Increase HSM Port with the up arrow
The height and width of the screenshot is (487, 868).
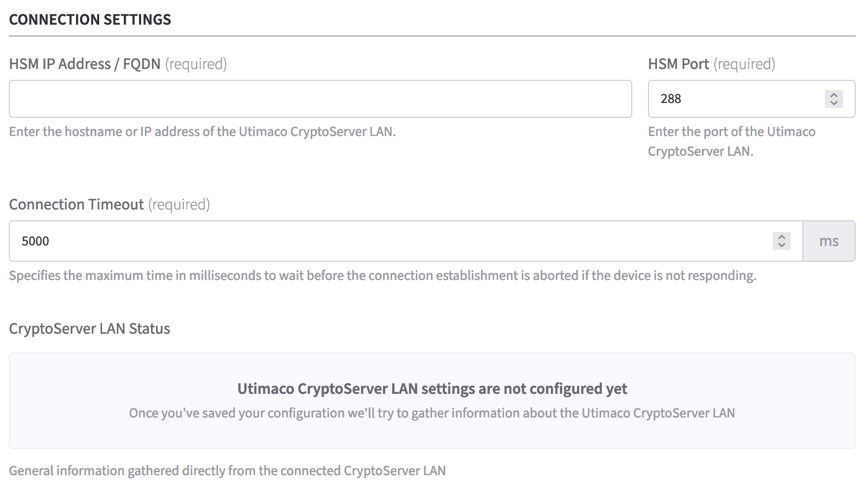tap(833, 95)
